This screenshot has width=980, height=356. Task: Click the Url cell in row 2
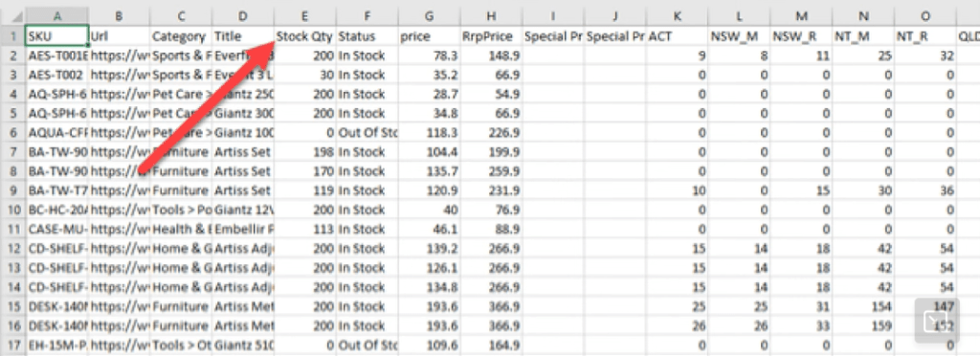click(x=119, y=56)
